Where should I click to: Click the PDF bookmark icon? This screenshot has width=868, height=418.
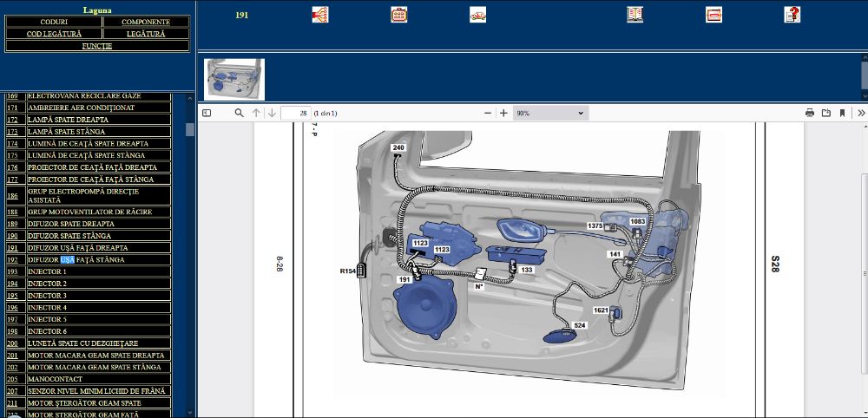click(x=842, y=113)
